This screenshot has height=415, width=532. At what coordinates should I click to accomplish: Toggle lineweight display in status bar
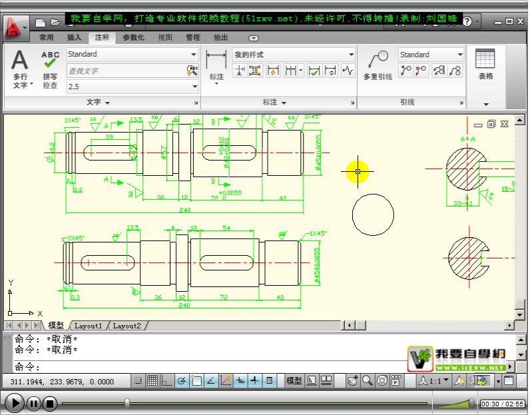coord(254,381)
